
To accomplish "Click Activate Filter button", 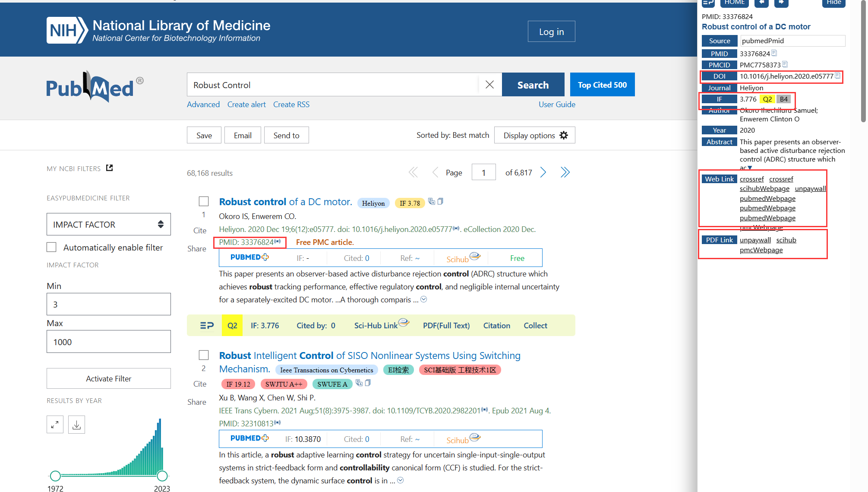I will 109,378.
